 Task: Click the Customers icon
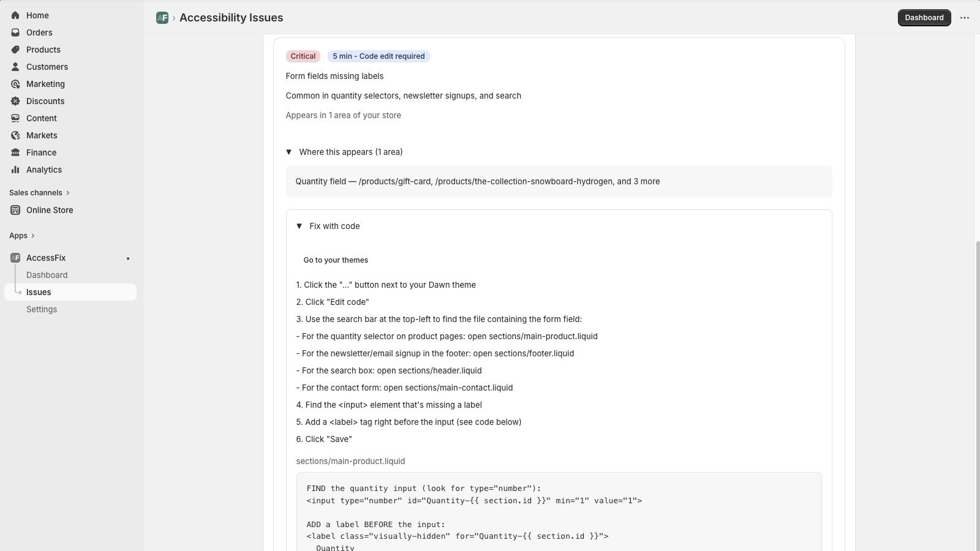click(15, 67)
